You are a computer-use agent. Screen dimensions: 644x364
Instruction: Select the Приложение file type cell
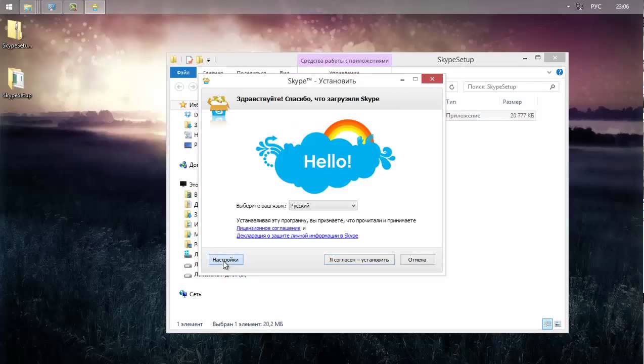[463, 116]
